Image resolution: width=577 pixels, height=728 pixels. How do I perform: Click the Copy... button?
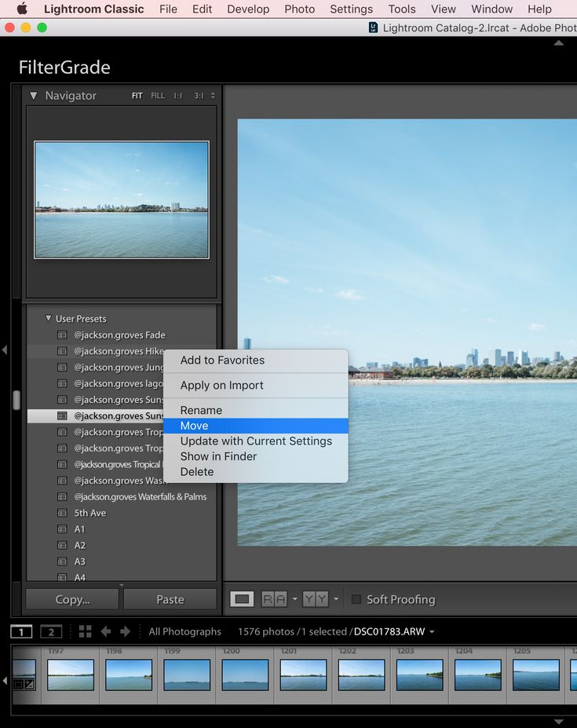click(72, 599)
